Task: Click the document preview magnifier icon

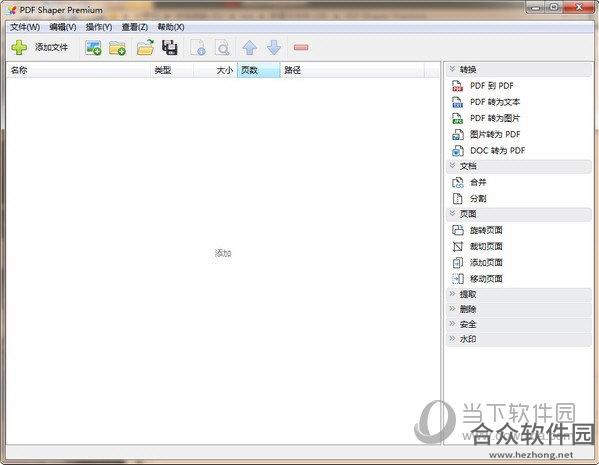Action: pyautogui.click(x=222, y=48)
